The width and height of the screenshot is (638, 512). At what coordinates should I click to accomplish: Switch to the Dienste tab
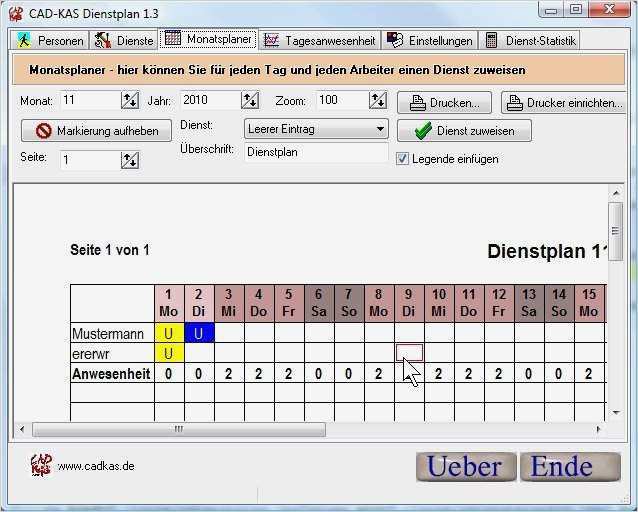124,40
